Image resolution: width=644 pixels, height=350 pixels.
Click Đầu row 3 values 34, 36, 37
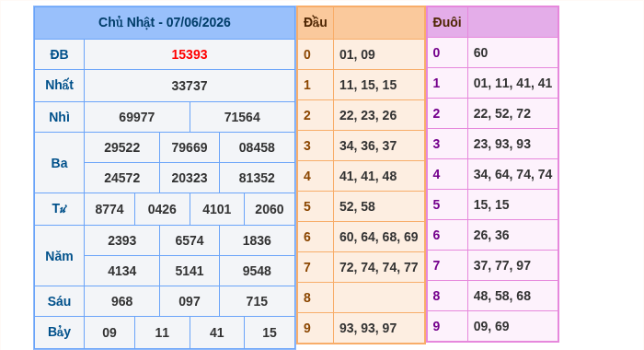(x=368, y=146)
